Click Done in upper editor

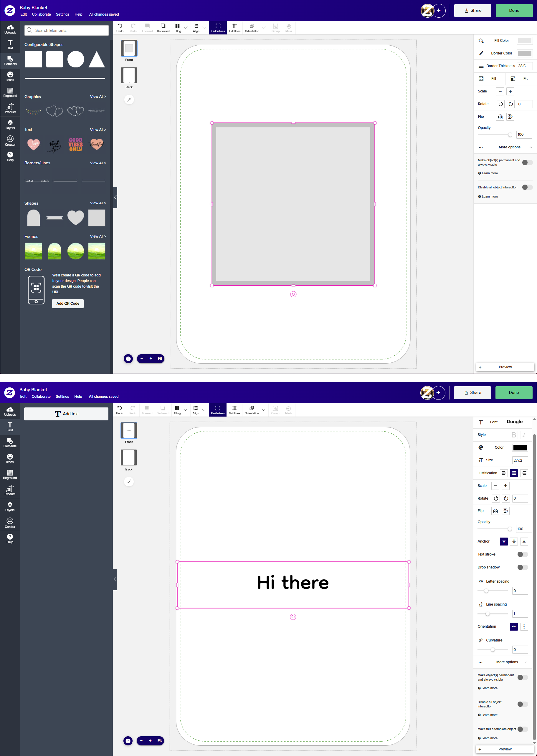coord(514,11)
